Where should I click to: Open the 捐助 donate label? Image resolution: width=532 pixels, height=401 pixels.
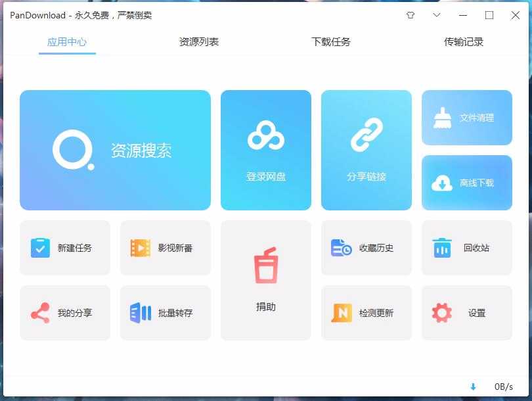[265, 306]
